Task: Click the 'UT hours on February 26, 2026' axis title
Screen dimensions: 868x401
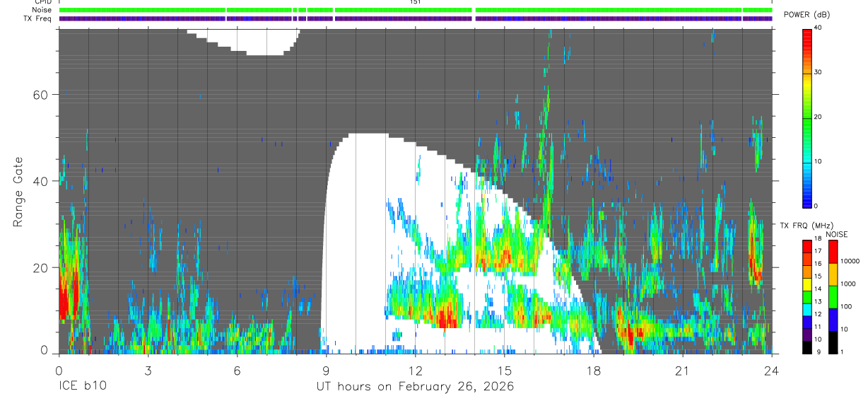Action: click(x=415, y=387)
